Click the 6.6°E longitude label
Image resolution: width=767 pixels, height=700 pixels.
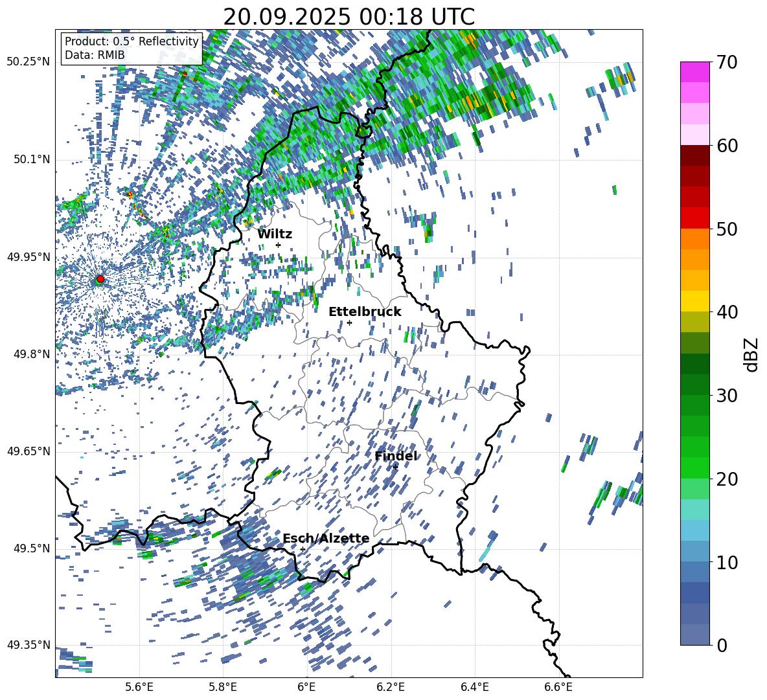[558, 687]
